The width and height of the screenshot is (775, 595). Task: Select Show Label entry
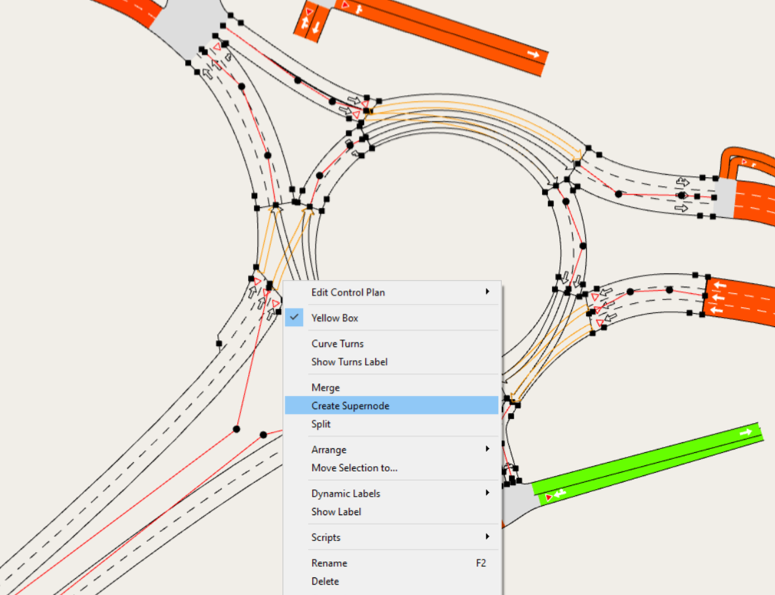391,511
